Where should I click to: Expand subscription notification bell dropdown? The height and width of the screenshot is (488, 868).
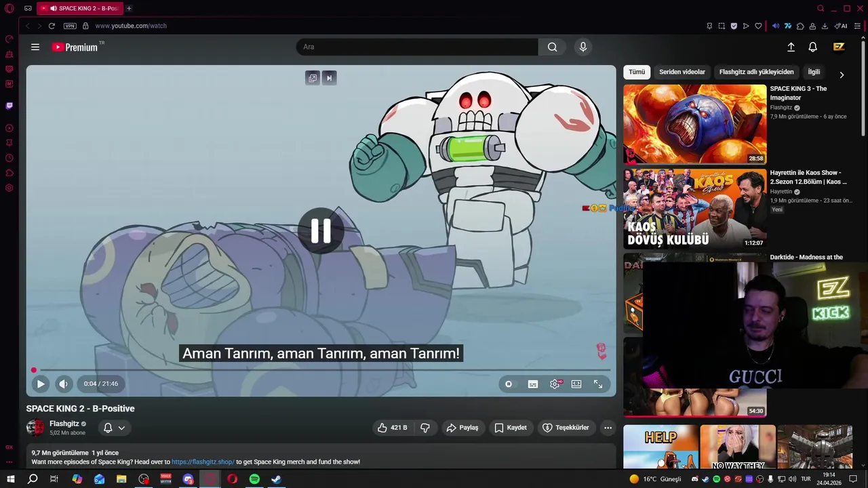pyautogui.click(x=114, y=428)
